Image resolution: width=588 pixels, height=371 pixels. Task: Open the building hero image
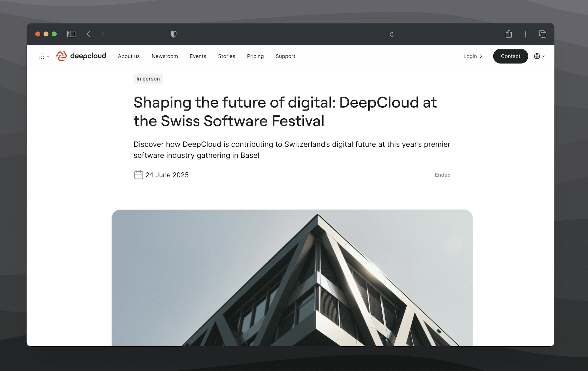[292, 278]
